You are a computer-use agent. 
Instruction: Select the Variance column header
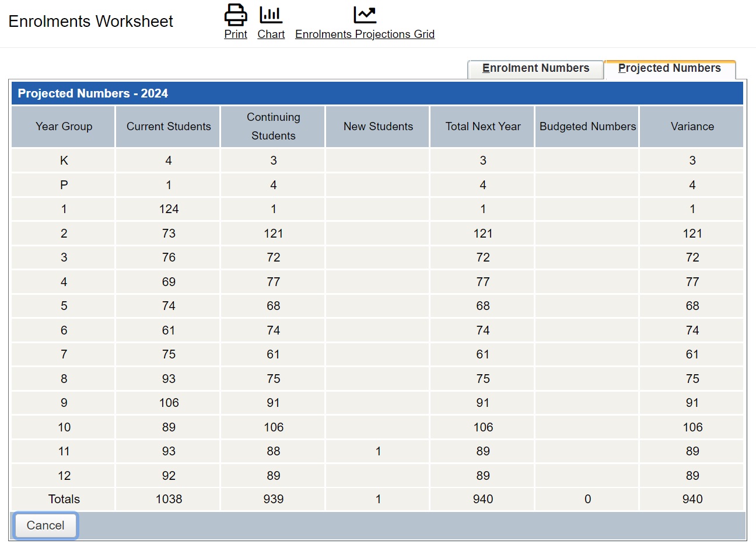point(692,127)
